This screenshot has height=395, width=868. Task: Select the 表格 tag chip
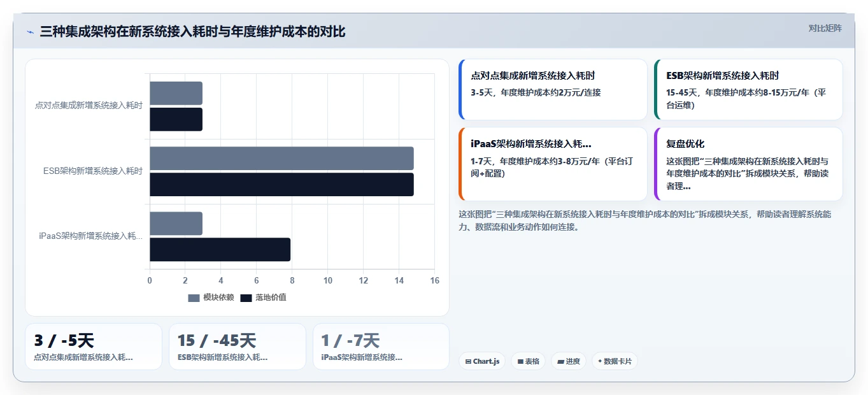click(x=528, y=361)
